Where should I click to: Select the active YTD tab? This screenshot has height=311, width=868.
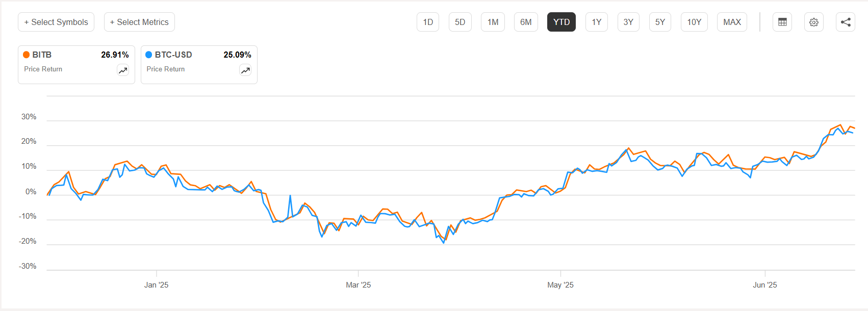pos(561,22)
